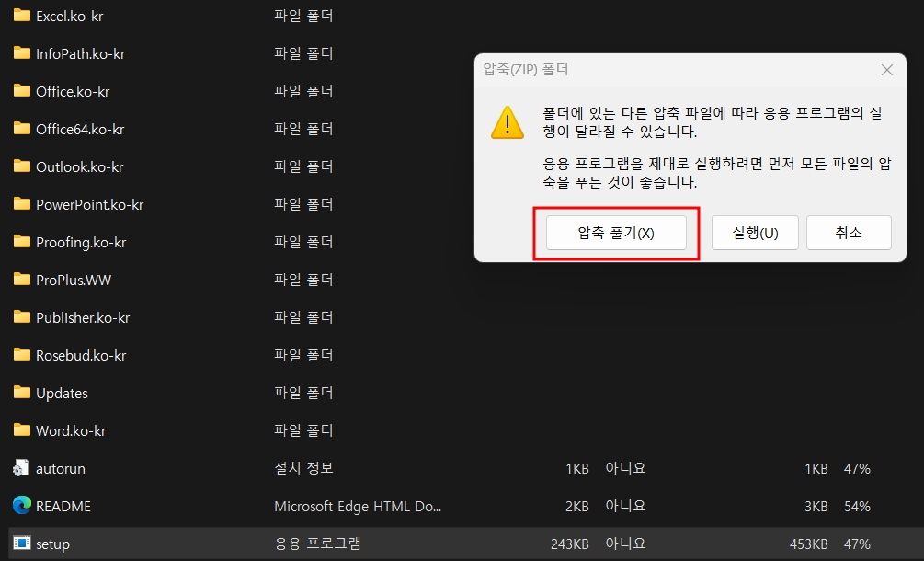The image size is (924, 561).
Task: Click the Microsoft Edge HTML Do... type cell
Action: click(x=358, y=506)
